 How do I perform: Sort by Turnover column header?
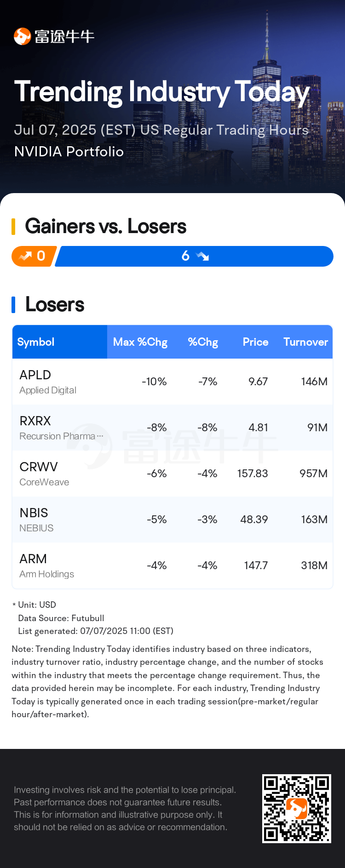point(305,342)
